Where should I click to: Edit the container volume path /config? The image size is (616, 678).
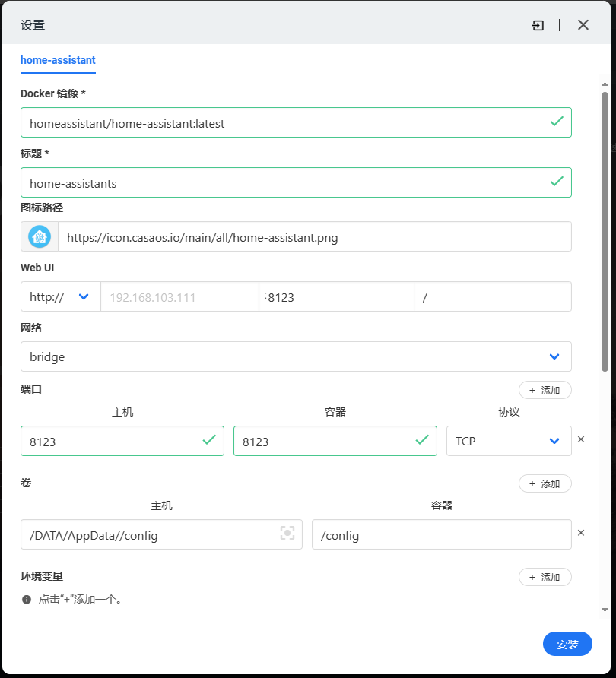pos(442,534)
